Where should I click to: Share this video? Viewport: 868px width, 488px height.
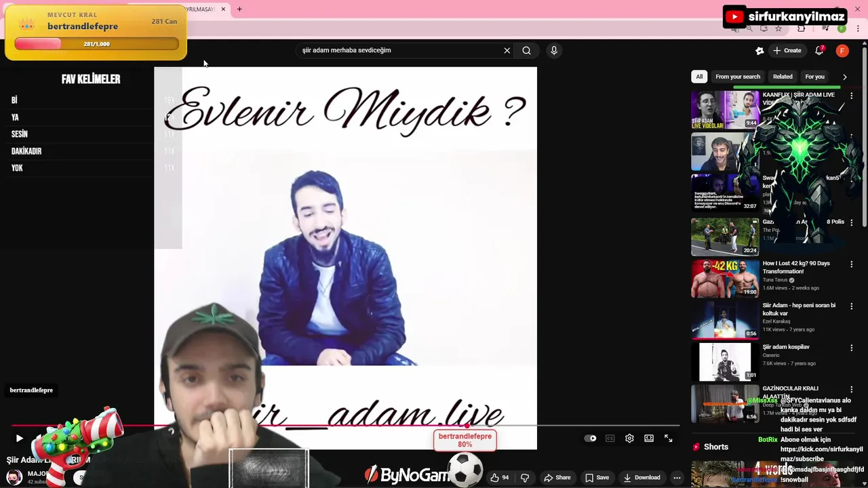tap(557, 478)
